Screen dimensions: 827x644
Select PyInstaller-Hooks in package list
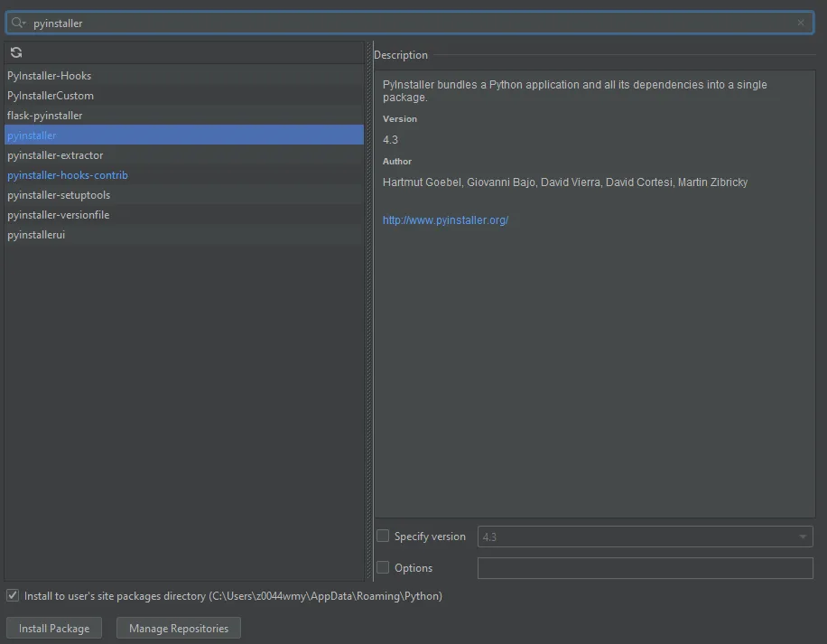183,76
